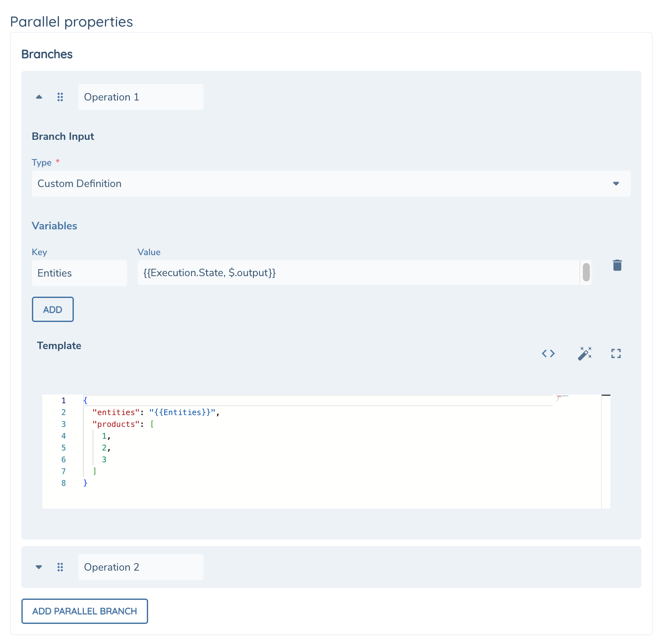The image size is (665, 644).
Task: Click the collapse triangle above Branch Input
Action: (x=38, y=97)
